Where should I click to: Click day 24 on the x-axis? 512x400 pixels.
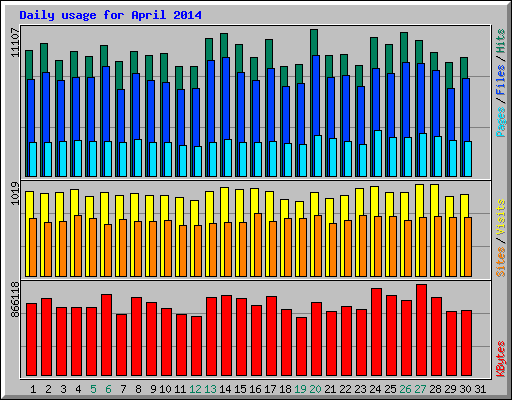[375, 389]
